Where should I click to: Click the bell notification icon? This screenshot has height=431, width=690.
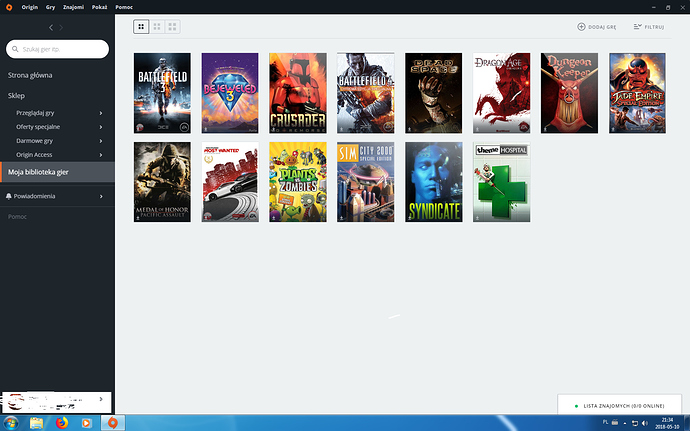coord(8,196)
